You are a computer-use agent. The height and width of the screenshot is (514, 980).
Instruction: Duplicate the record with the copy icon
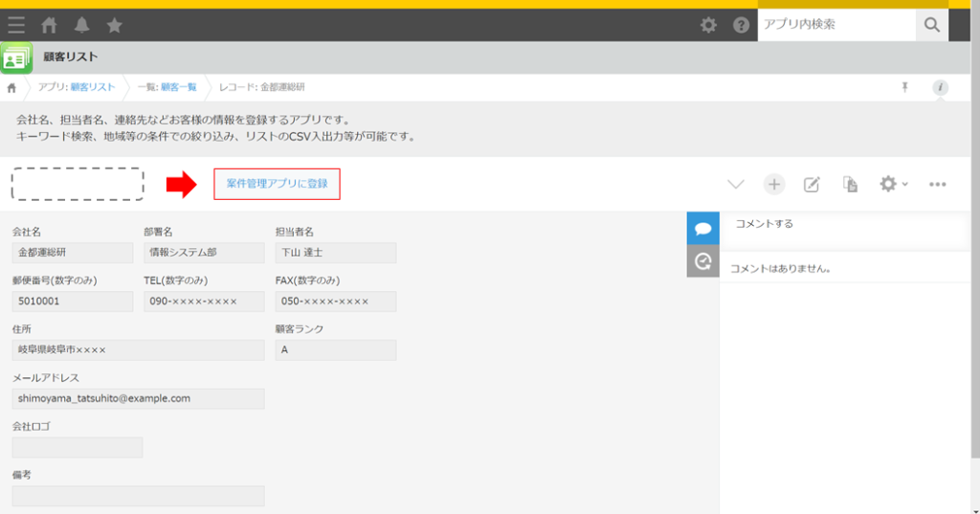click(x=850, y=185)
